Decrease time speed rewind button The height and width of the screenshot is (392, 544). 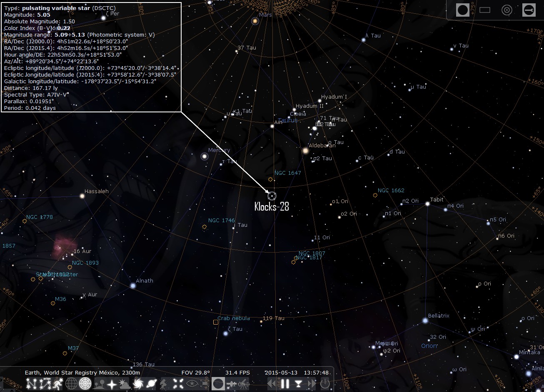[272, 384]
